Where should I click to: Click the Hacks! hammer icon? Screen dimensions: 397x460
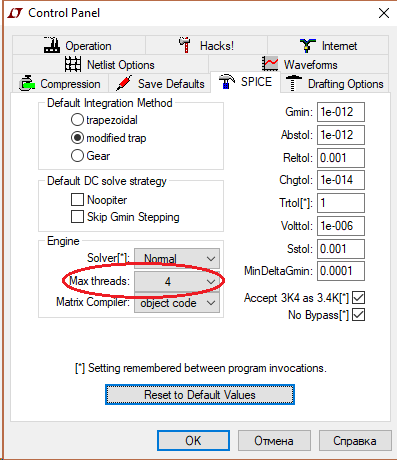pyautogui.click(x=185, y=45)
